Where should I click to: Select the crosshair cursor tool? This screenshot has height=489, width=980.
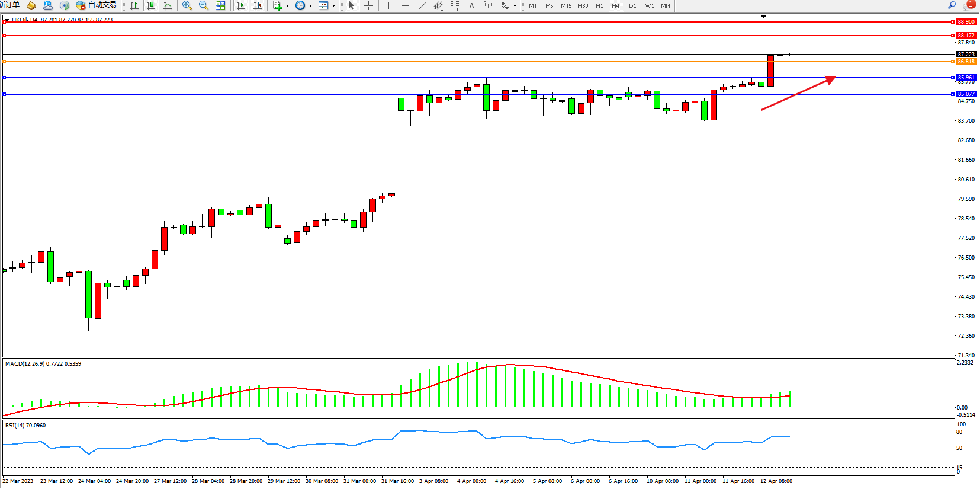click(368, 5)
